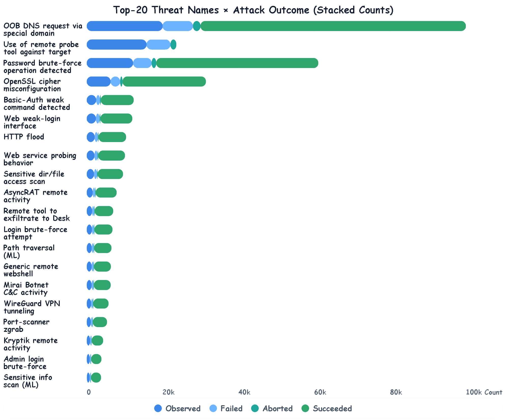Click the HTTP flood green bar
The image size is (505, 420).
tap(112, 137)
